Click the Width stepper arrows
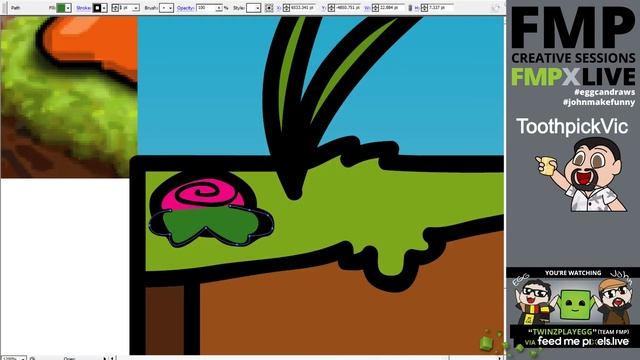Viewport: 640px width, 360px height. coord(376,8)
